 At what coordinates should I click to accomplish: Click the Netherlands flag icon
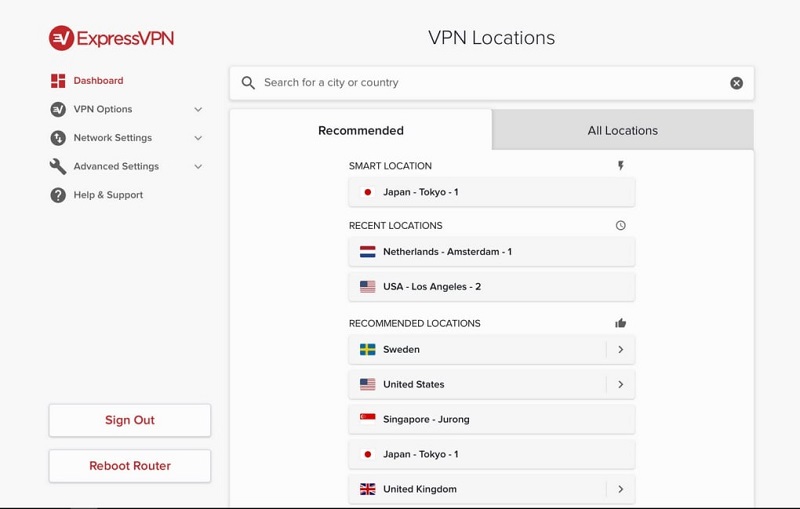point(367,252)
